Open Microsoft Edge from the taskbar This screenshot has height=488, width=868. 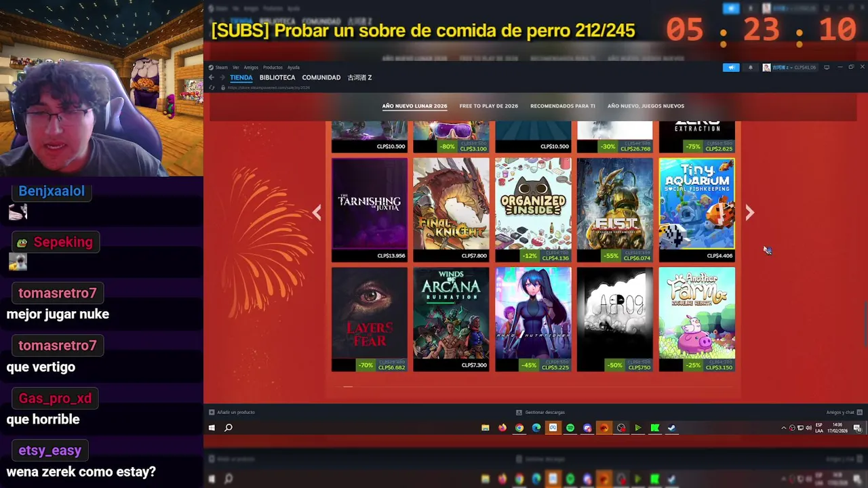coord(536,428)
